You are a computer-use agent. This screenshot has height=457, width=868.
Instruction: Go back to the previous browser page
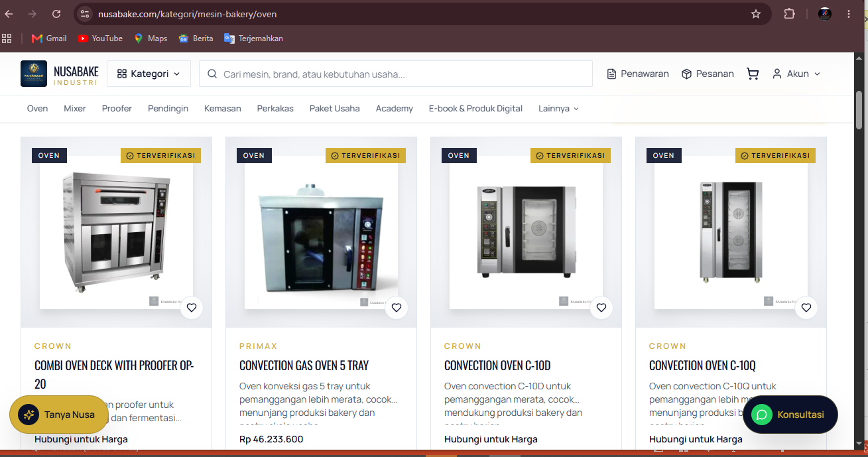(9, 14)
